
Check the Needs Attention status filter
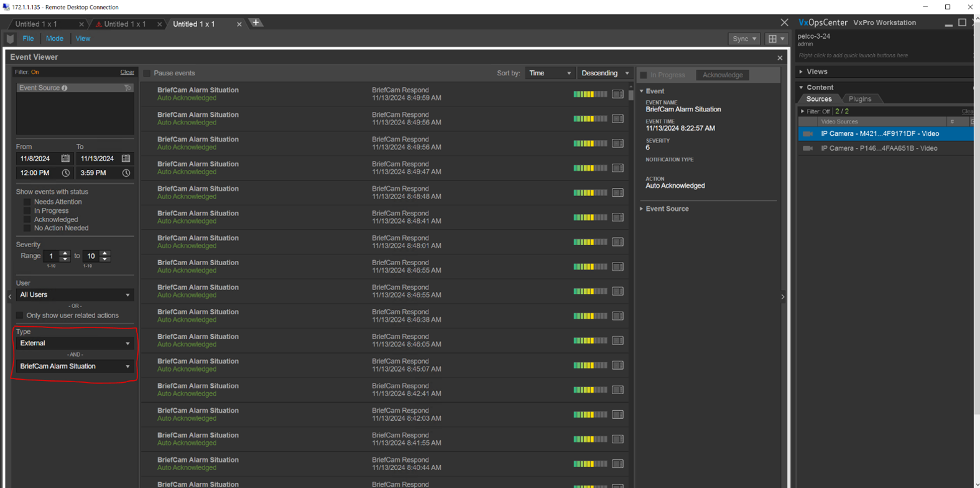click(27, 202)
